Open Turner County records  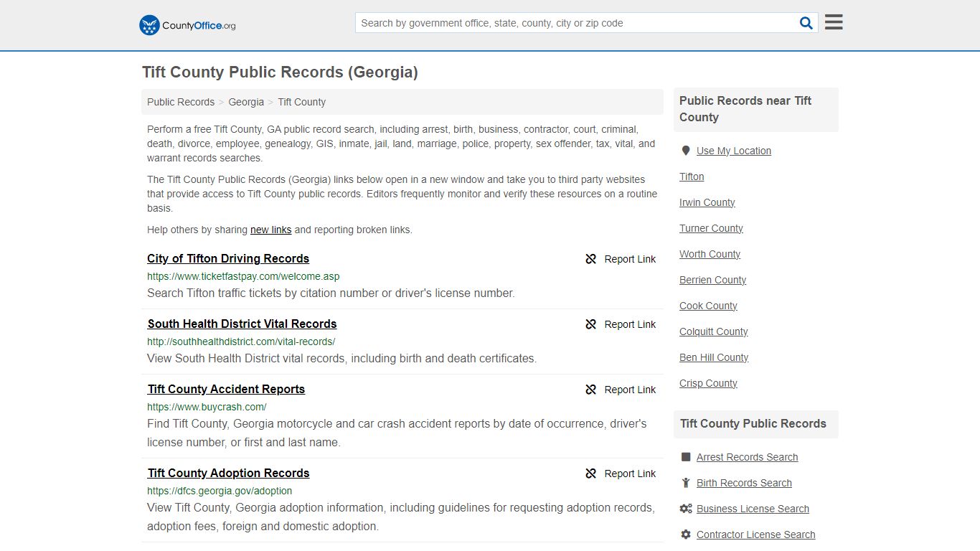(x=711, y=228)
